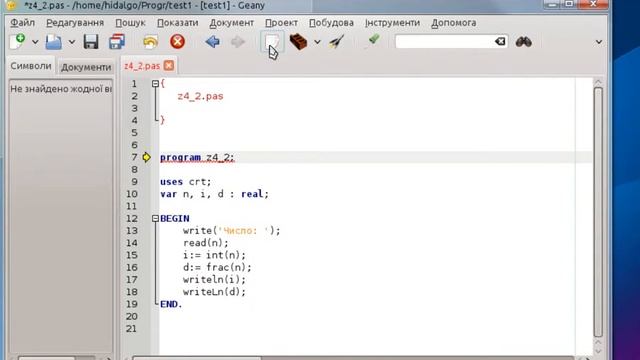This screenshot has height=360, width=640.
Task: Open the Побудова menu
Action: click(x=331, y=23)
